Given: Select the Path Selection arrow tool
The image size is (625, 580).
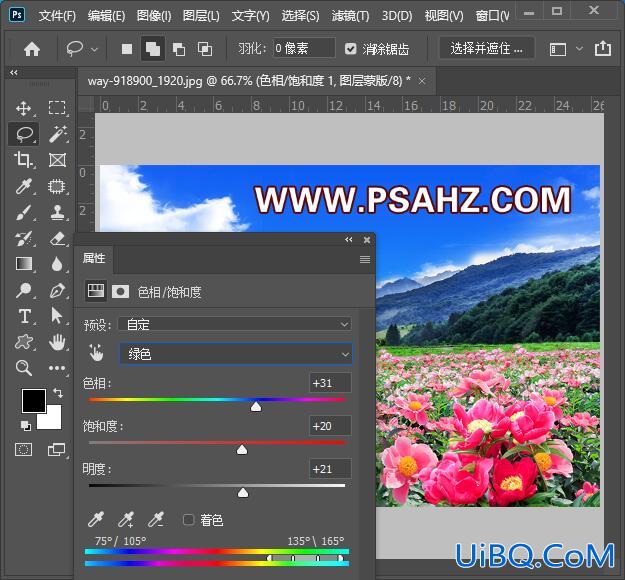Looking at the screenshot, I should pos(57,316).
